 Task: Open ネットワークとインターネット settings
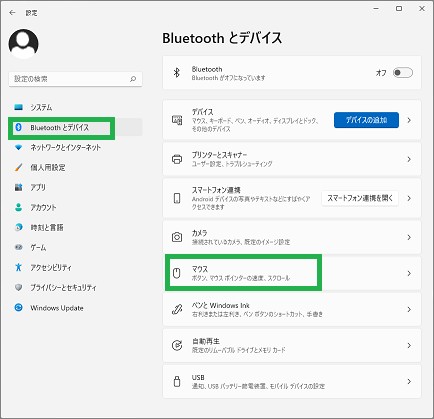[76, 147]
